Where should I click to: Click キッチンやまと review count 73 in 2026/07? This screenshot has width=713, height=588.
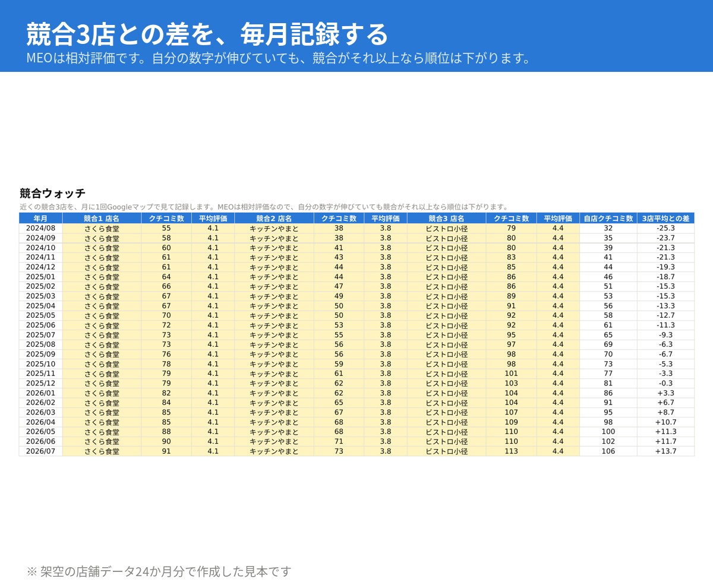pos(339,451)
